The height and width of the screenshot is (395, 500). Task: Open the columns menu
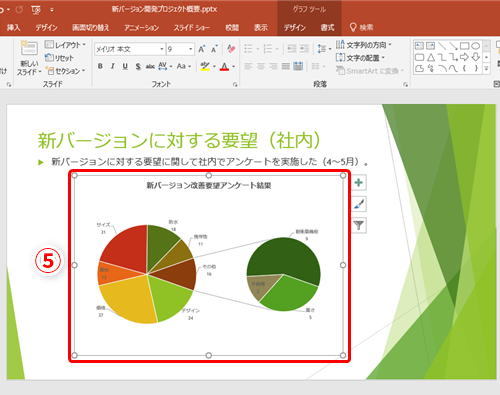[318, 66]
